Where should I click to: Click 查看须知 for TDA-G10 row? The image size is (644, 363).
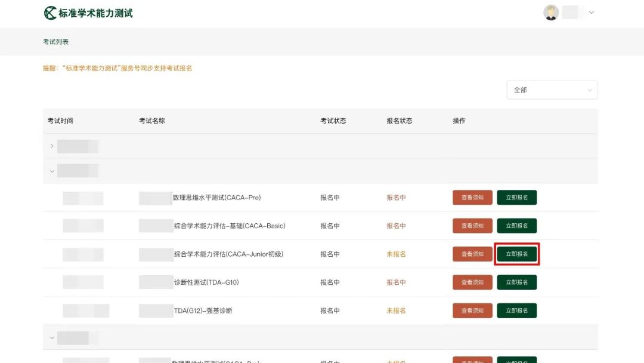pos(472,282)
